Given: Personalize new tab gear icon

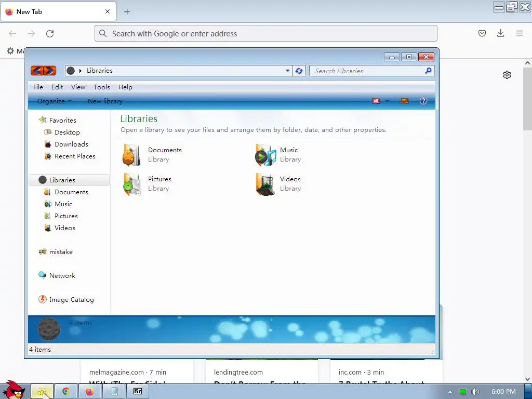Looking at the screenshot, I should (x=507, y=75).
